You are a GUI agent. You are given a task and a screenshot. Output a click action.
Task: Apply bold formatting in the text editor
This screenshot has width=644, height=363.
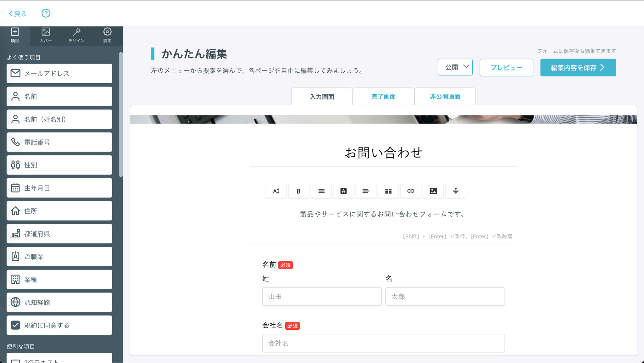point(298,191)
